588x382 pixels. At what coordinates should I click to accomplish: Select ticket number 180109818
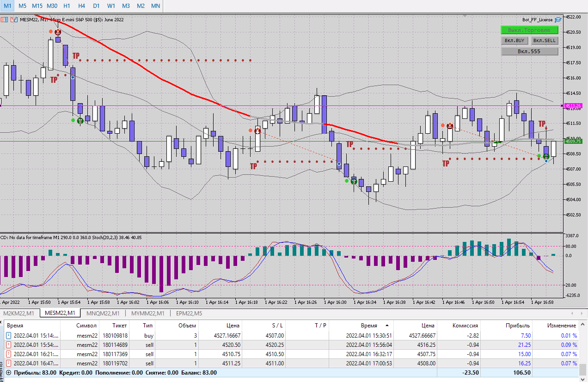click(115, 335)
